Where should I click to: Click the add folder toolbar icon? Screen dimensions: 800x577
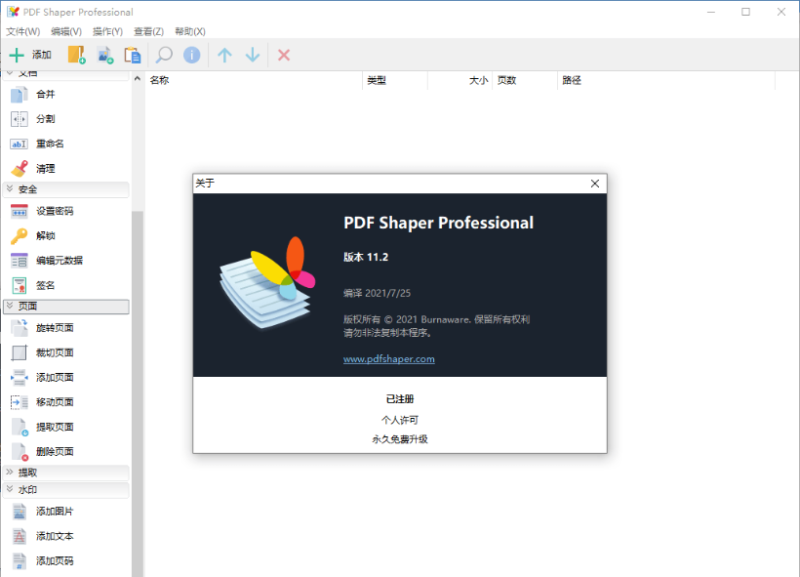77,55
